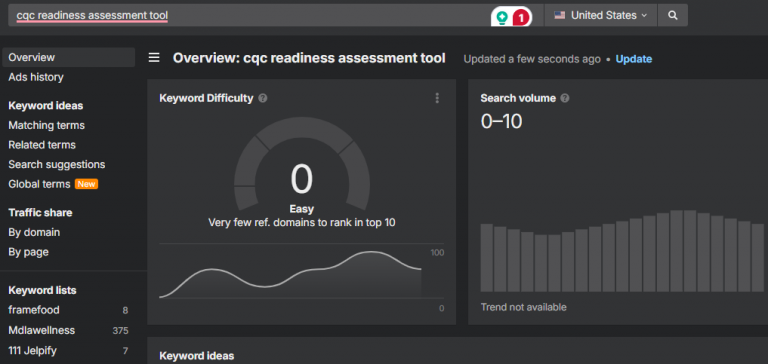Click the Search volume bar chart

tap(622, 251)
